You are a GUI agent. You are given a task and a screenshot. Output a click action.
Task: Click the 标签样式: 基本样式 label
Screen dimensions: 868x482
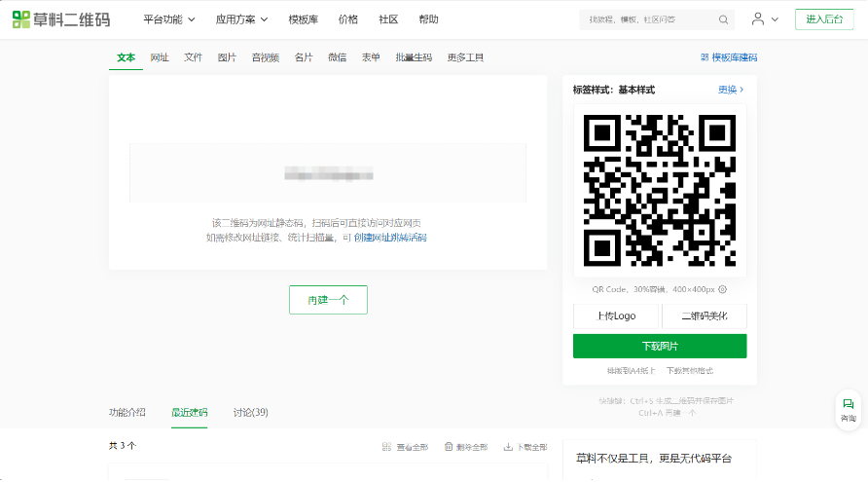614,90
